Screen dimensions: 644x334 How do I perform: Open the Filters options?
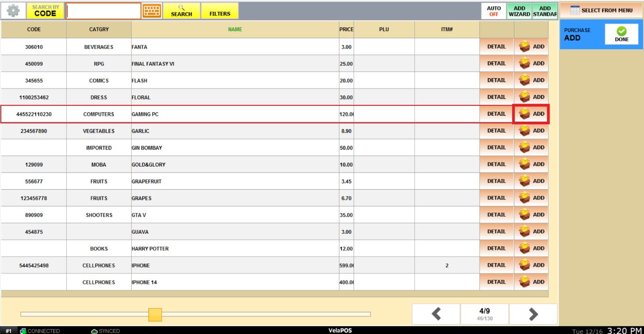pos(220,11)
